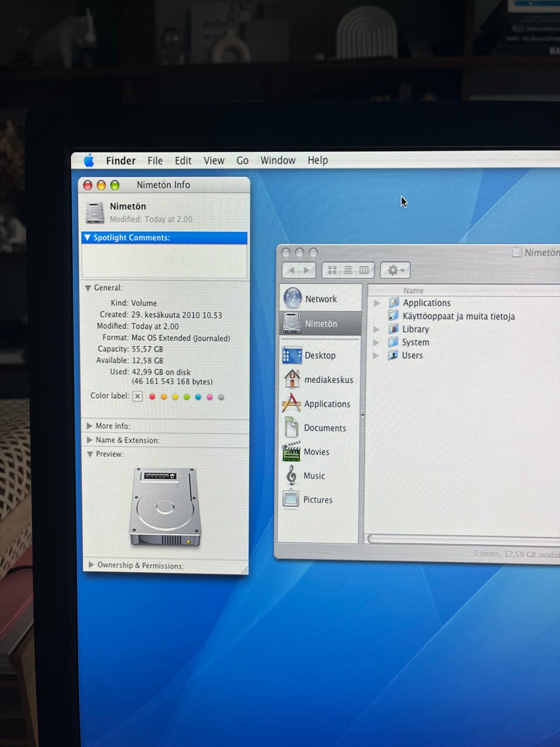Viewport: 560px width, 747px height.
Task: Open the Go menu
Action: (x=243, y=160)
